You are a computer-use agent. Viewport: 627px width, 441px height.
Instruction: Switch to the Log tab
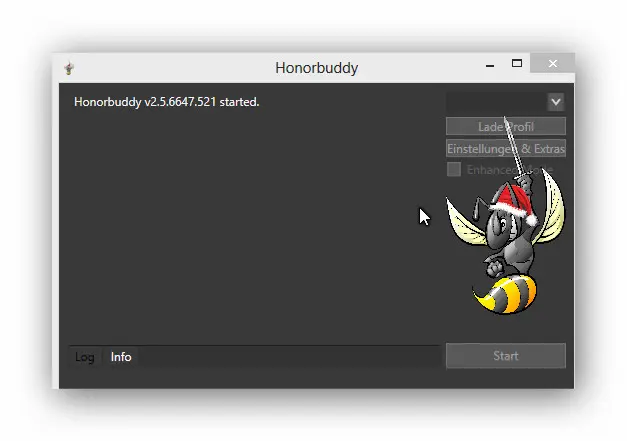[85, 357]
